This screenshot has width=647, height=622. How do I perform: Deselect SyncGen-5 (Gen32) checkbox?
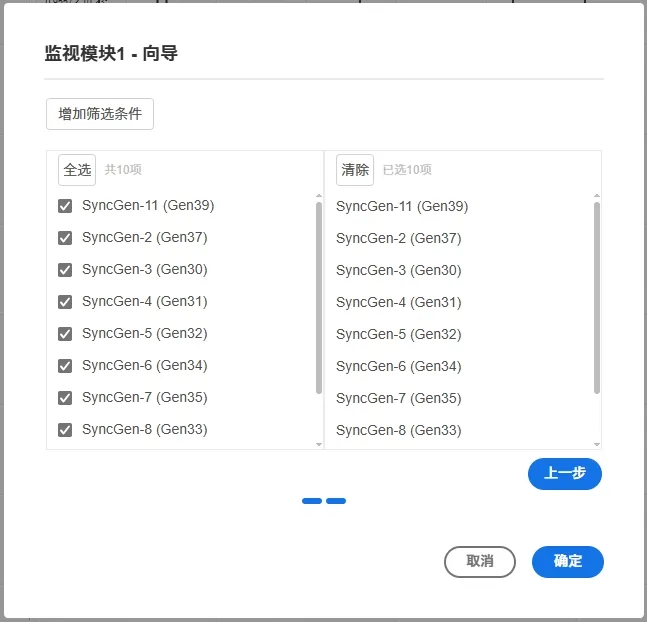65,334
